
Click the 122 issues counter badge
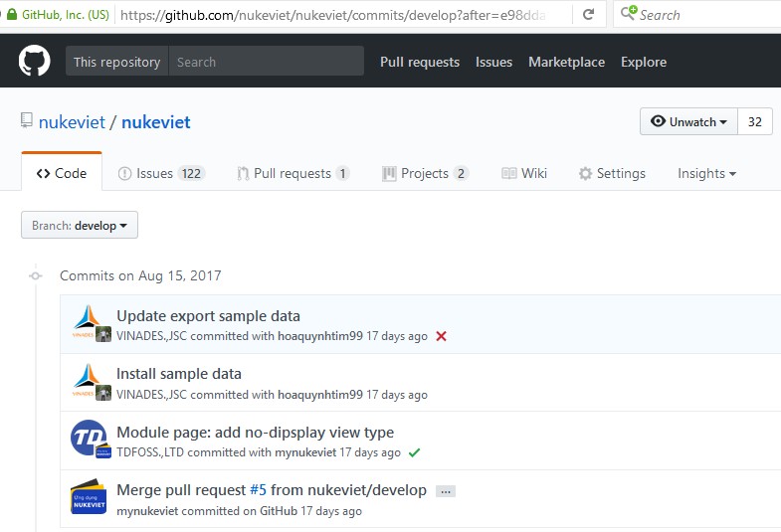[x=191, y=173]
